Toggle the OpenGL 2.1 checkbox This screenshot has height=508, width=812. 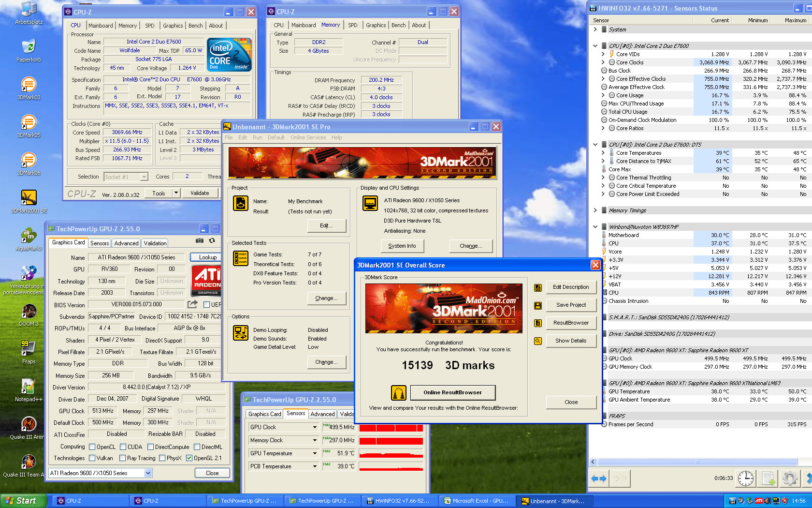tap(189, 458)
